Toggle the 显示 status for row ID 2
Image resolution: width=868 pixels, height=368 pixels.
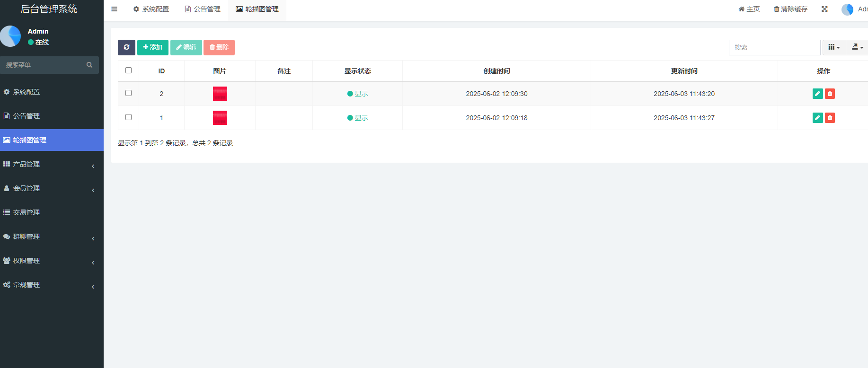[358, 94]
